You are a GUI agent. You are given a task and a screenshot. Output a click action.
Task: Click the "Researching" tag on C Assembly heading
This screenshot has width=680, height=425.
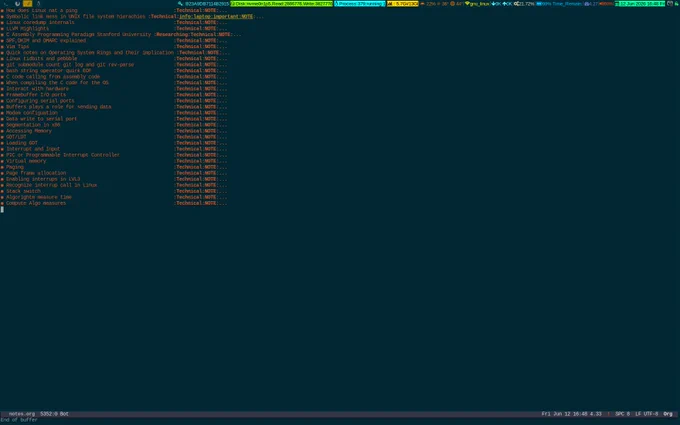(172, 35)
